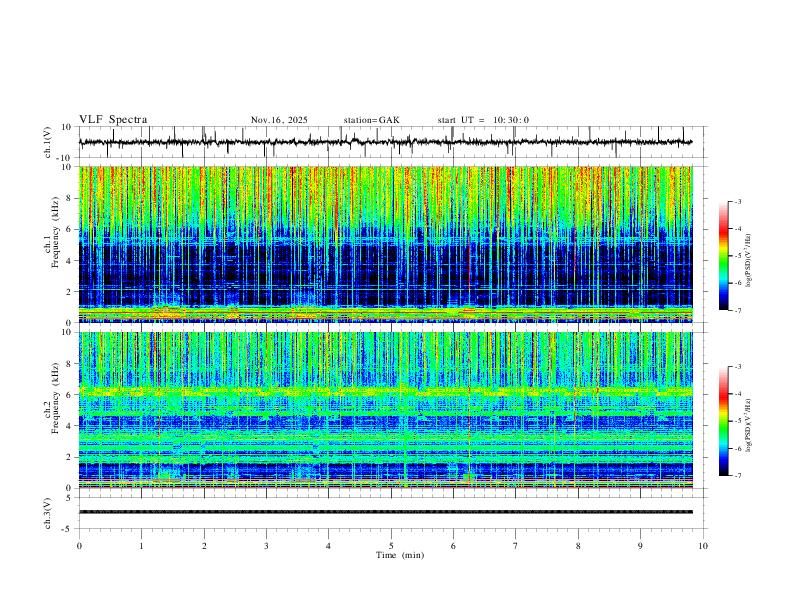This screenshot has width=792, height=612.
Task: Click the time axis tick label '0'
Action: 79,546
